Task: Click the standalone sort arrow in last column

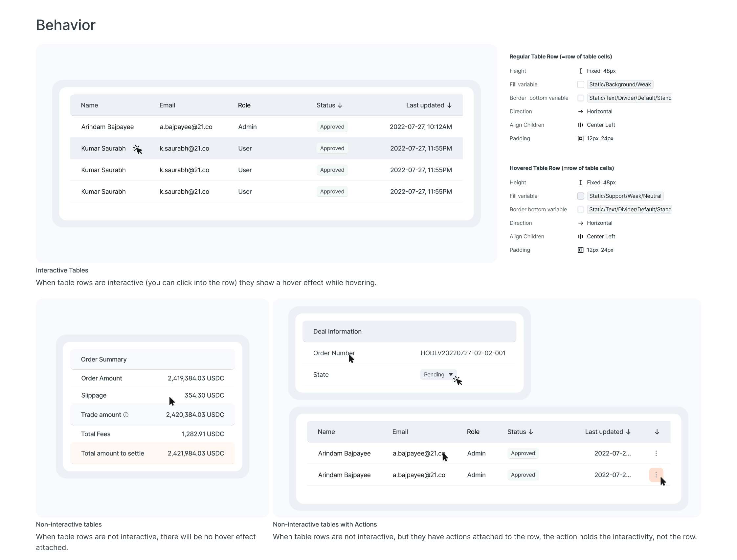Action: pos(657,432)
